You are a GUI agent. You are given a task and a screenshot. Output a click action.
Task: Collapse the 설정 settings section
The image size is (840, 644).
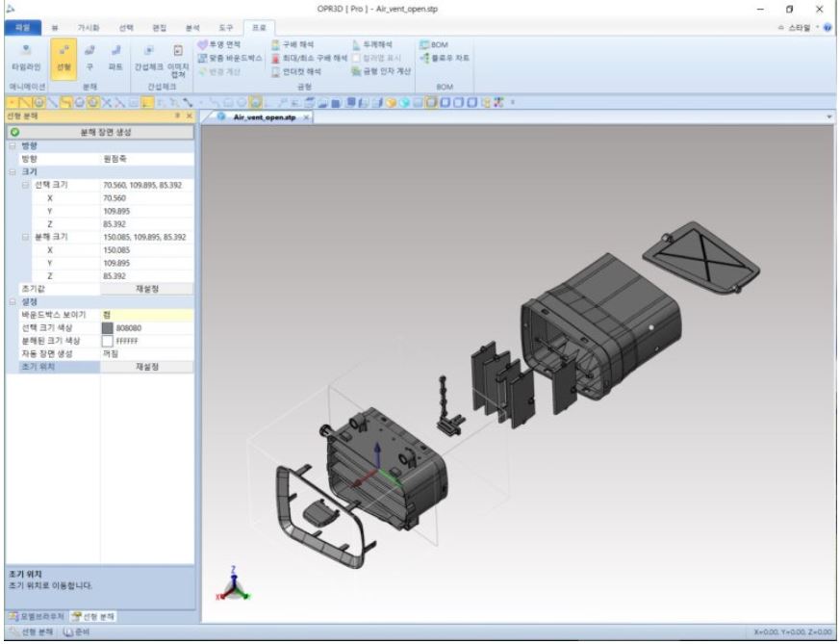(x=12, y=300)
